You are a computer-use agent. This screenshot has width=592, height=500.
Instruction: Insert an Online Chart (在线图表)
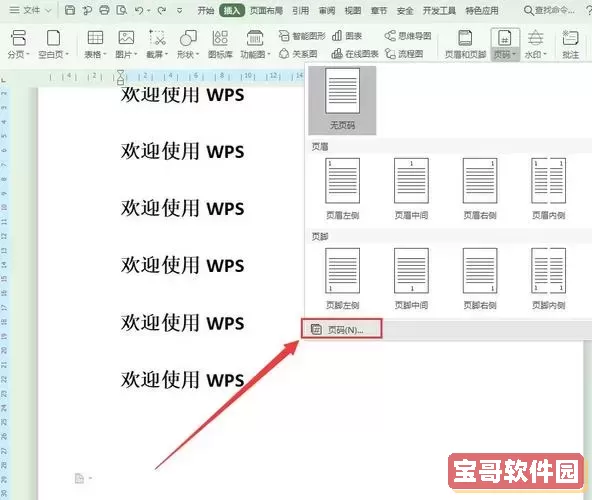[x=355, y=54]
